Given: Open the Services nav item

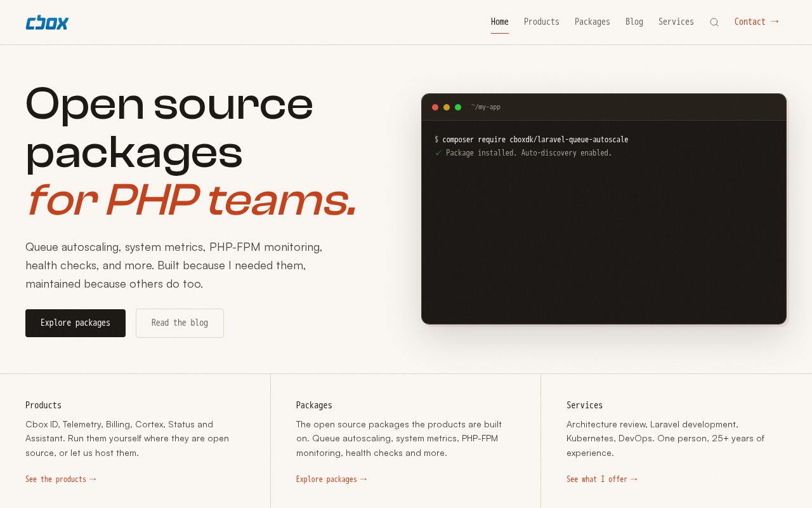Looking at the screenshot, I should coord(676,22).
